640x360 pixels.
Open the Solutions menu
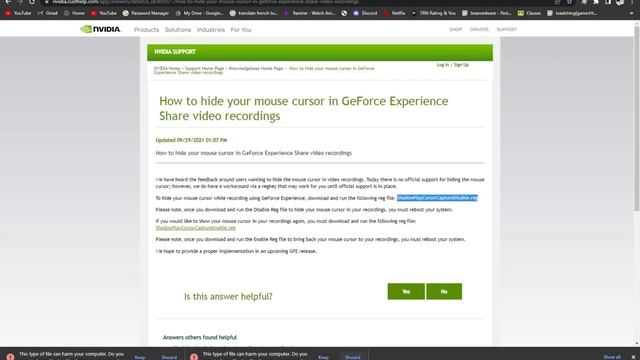[178, 30]
